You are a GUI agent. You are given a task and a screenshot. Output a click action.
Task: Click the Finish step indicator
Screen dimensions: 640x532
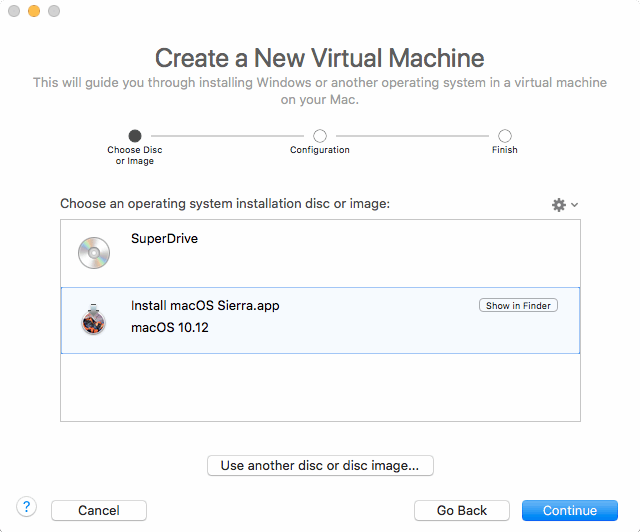tap(504, 136)
